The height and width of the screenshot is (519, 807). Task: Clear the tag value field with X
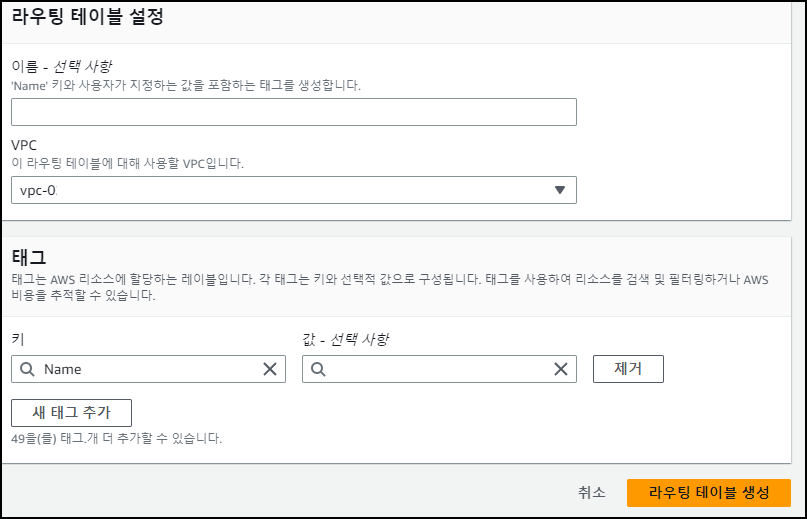pyautogui.click(x=560, y=369)
